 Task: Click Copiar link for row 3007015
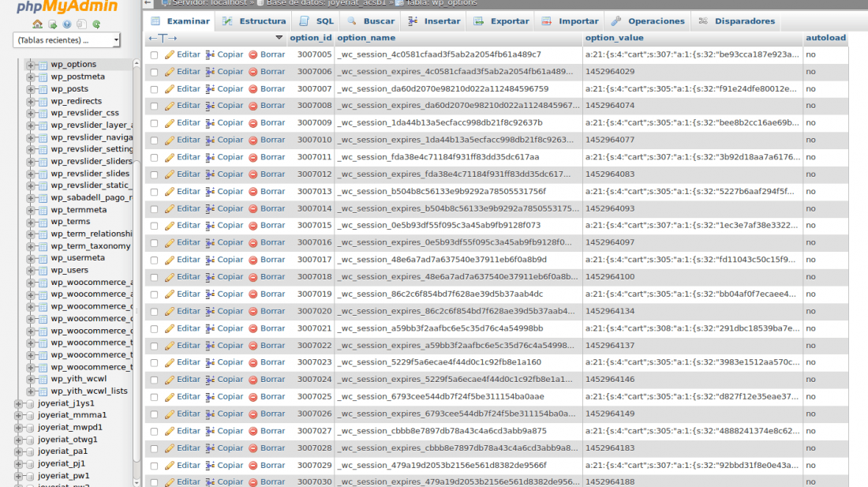(230, 225)
